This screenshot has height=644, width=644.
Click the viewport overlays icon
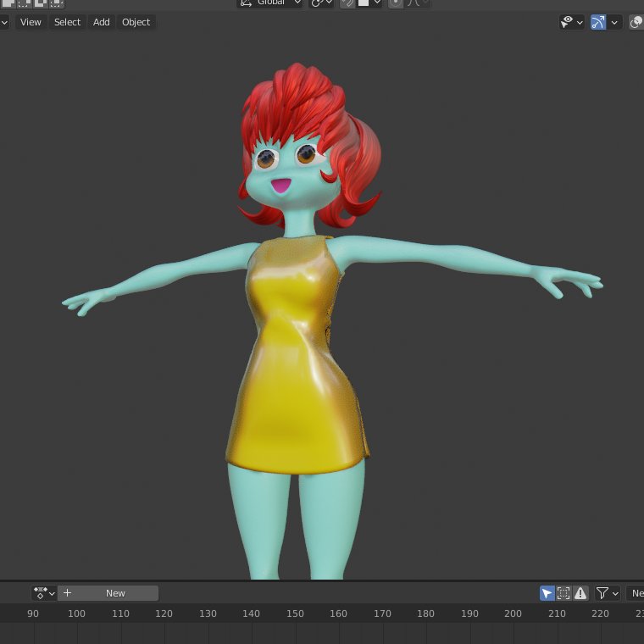(636, 22)
